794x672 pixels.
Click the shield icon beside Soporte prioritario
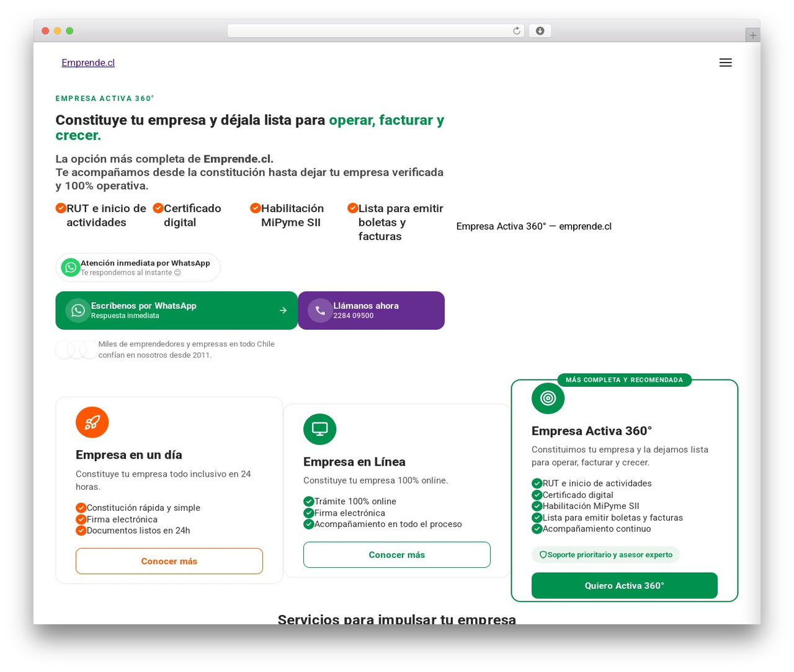(x=543, y=555)
